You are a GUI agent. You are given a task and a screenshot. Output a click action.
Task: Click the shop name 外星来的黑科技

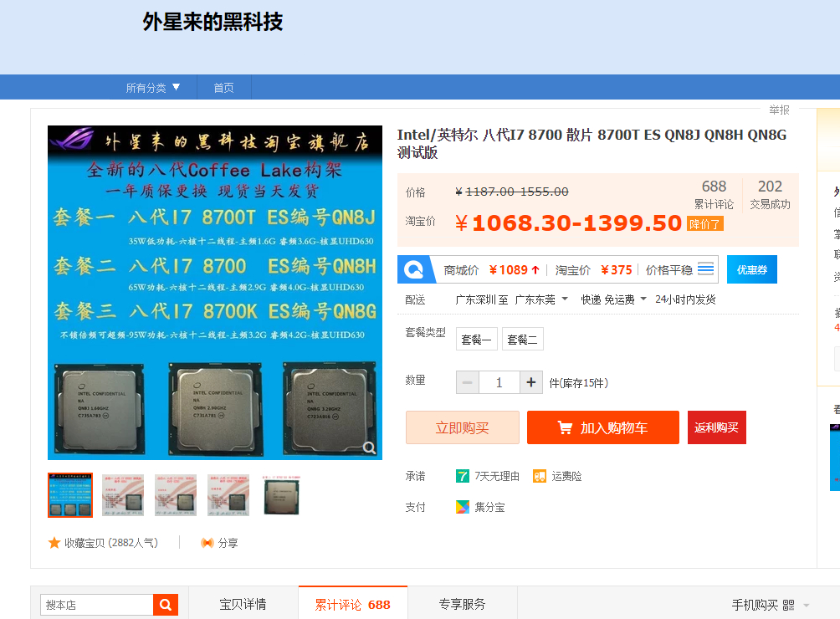coord(213,22)
